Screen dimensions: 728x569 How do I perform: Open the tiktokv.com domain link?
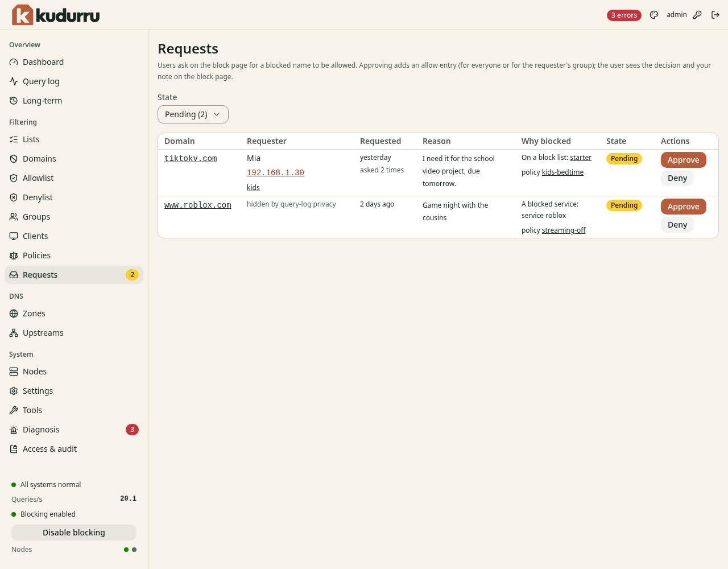[x=191, y=159]
